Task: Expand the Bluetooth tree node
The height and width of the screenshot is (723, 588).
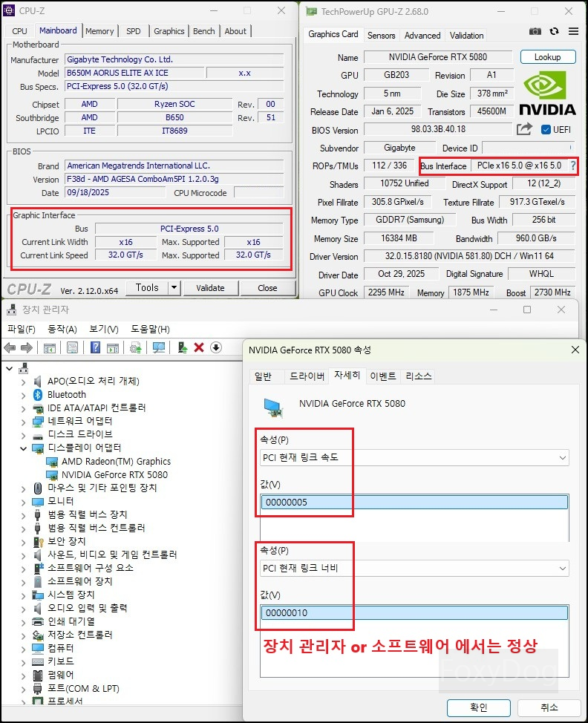Action: [x=23, y=395]
